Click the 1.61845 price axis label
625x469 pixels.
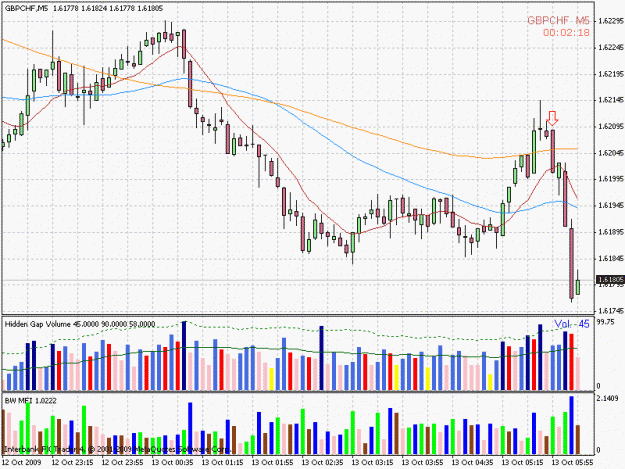click(x=611, y=258)
